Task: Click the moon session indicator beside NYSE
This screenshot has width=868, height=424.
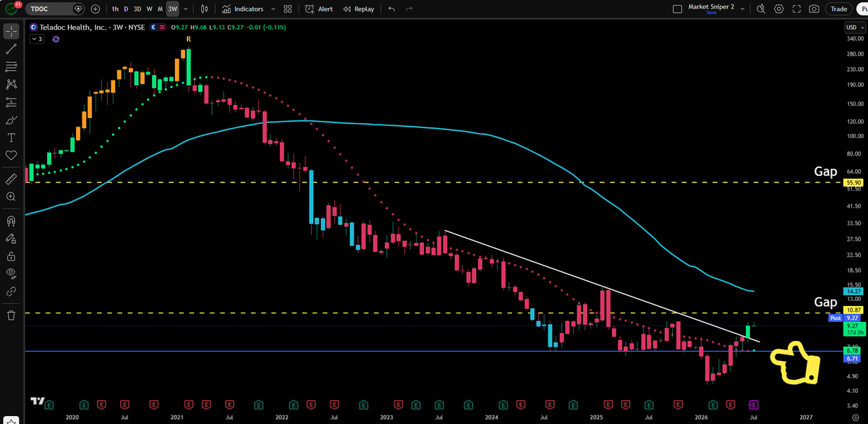Action: point(152,27)
